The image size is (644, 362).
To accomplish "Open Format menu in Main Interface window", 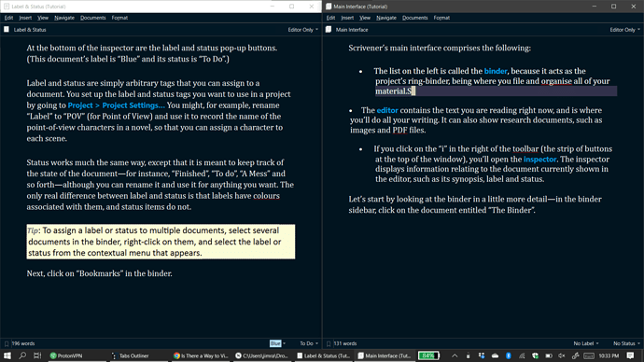I will [x=441, y=18].
